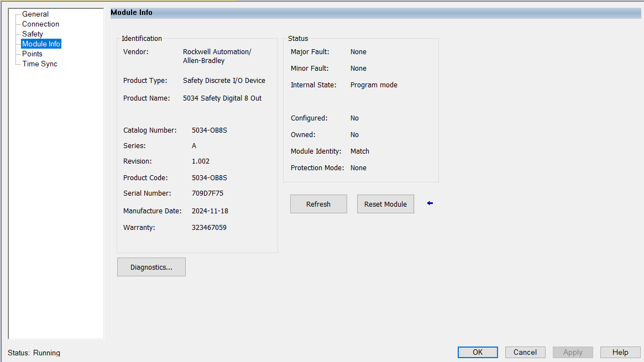
Task: Click the Owned: label
Action: tap(303, 135)
